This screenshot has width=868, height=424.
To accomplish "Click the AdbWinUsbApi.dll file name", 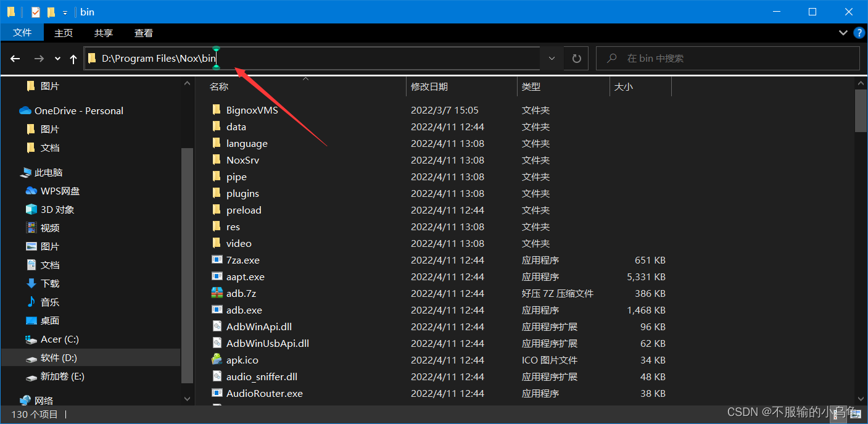I will click(x=268, y=343).
